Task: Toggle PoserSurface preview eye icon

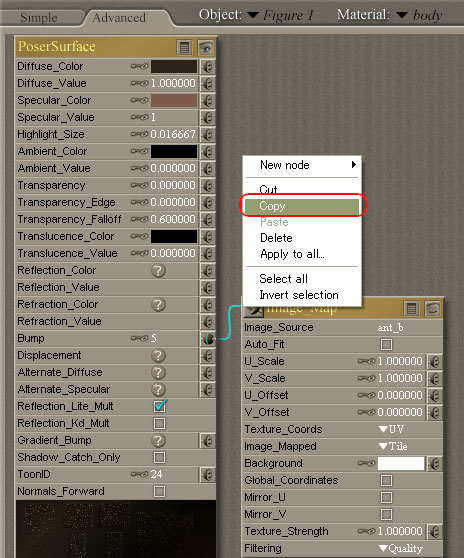Action: tap(206, 47)
